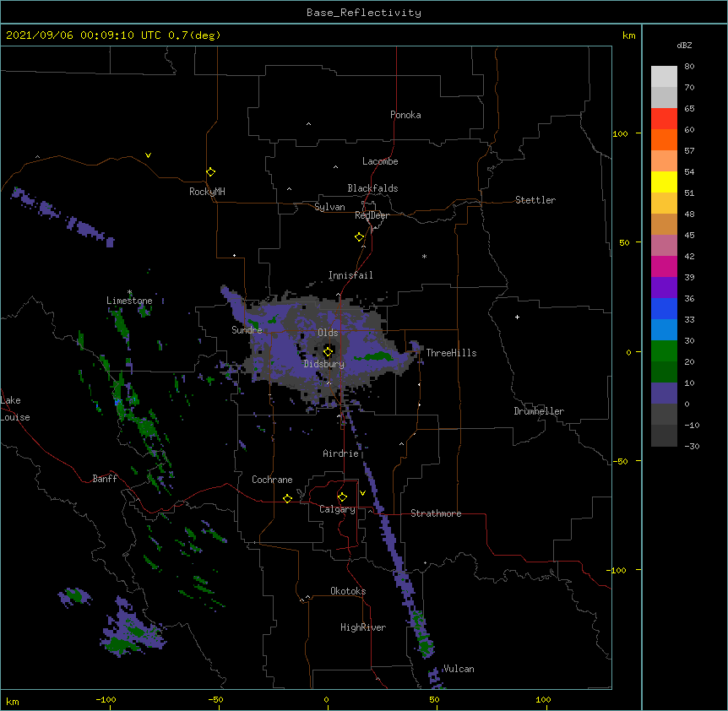Pick the light gray 70-80 dBZ swatch
The width and height of the screenshot is (728, 711).
click(664, 76)
